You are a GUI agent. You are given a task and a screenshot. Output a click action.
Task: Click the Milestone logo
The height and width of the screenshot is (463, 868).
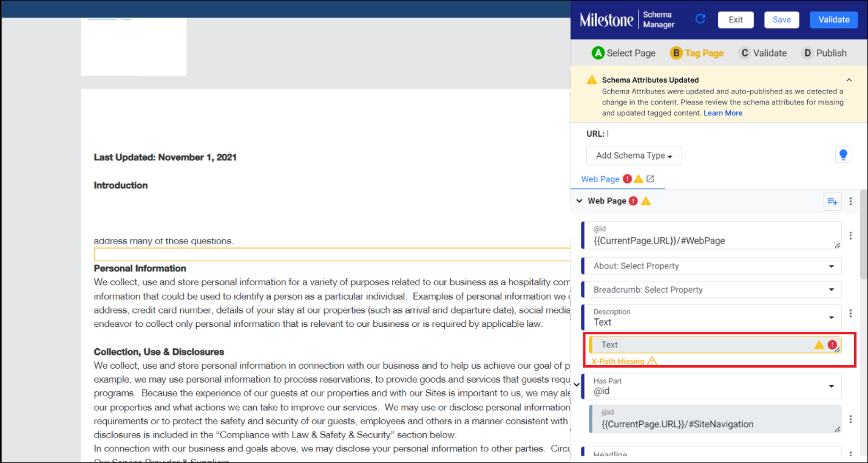click(606, 19)
